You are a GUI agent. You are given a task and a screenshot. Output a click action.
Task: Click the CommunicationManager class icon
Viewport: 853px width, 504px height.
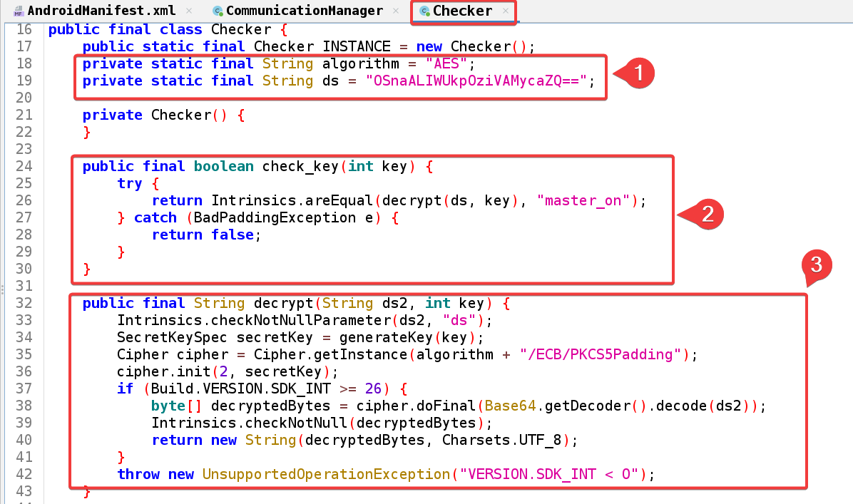pyautogui.click(x=218, y=11)
